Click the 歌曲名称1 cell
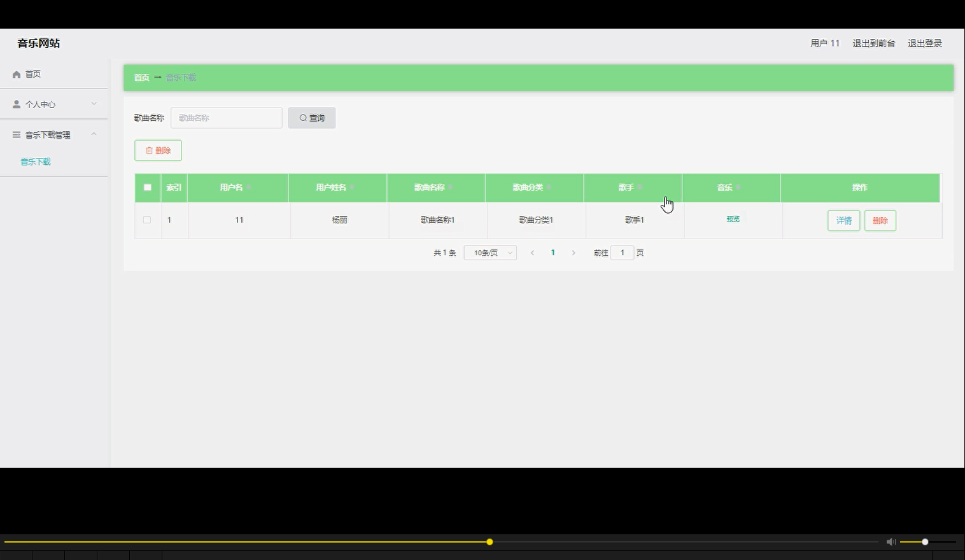 click(438, 220)
